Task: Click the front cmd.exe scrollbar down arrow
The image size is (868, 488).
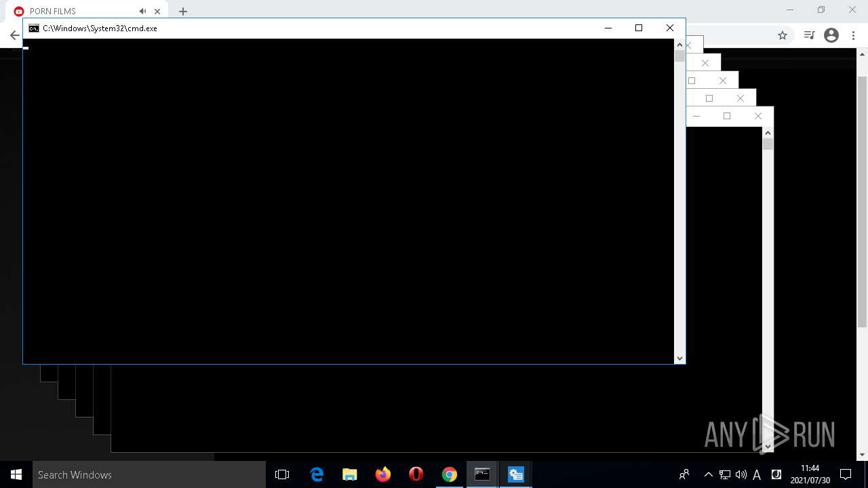Action: [x=679, y=358]
